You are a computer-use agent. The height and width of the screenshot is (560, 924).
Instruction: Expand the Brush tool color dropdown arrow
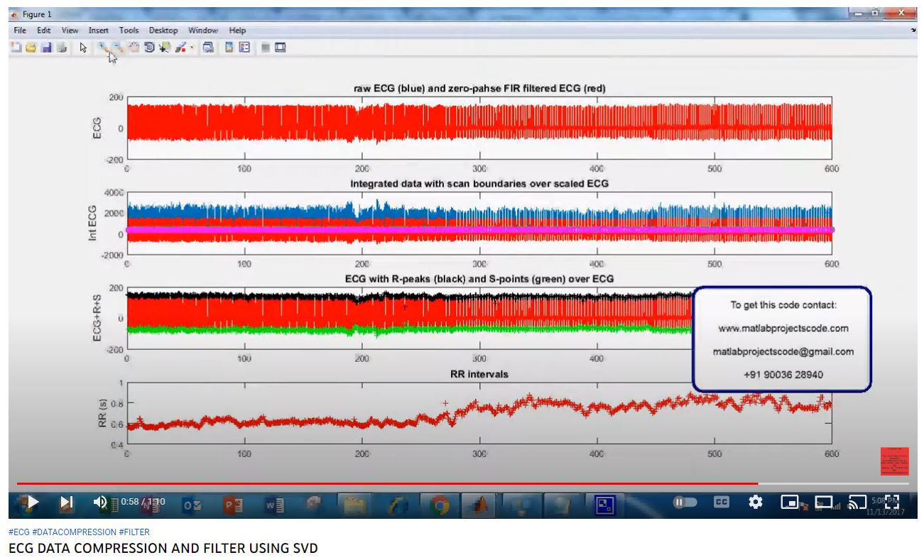click(x=192, y=48)
